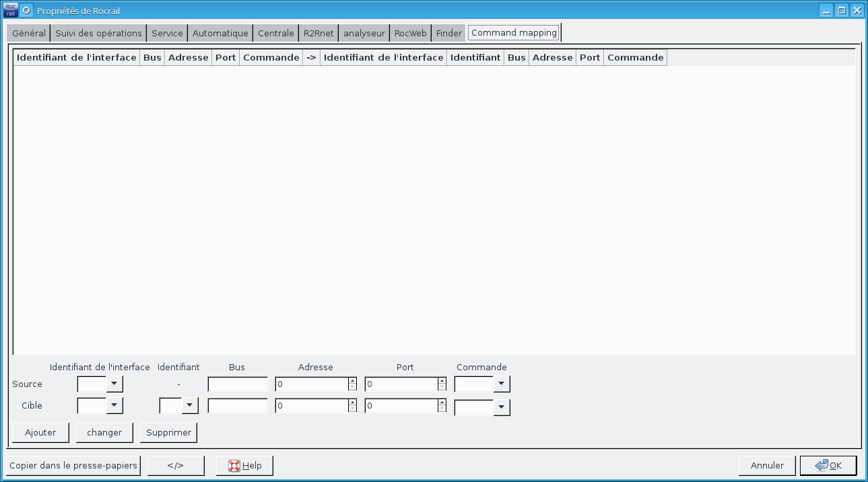Click the Ajouter button
The width and height of the screenshot is (868, 482).
pyautogui.click(x=40, y=433)
